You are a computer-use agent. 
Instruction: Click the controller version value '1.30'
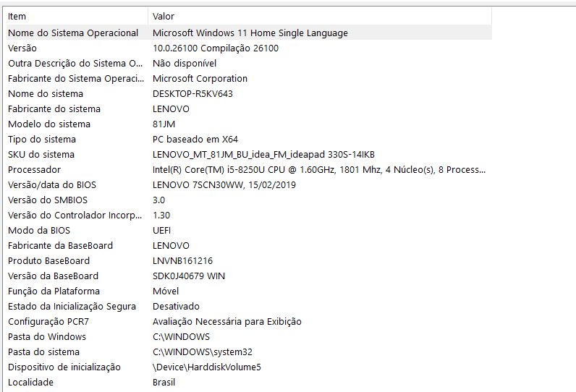point(161,215)
